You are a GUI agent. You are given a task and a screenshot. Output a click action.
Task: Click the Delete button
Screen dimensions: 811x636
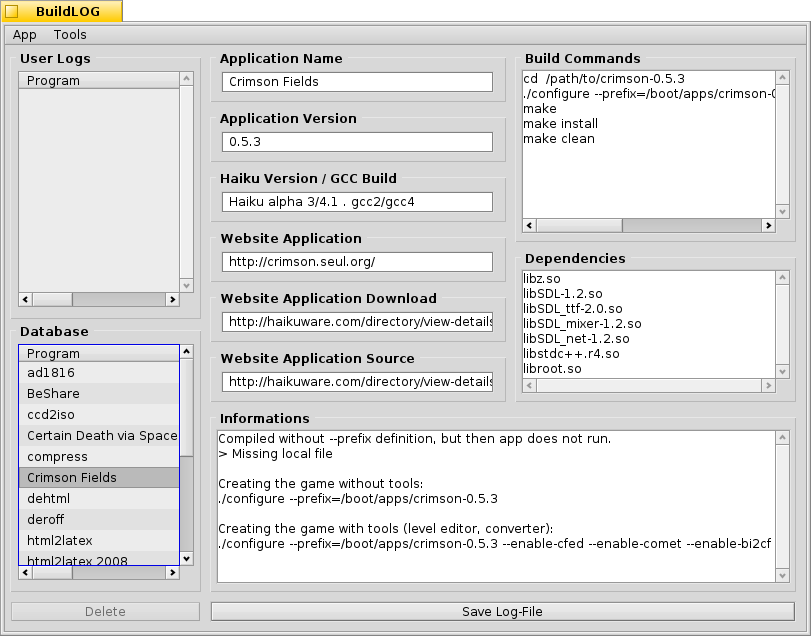click(106, 612)
